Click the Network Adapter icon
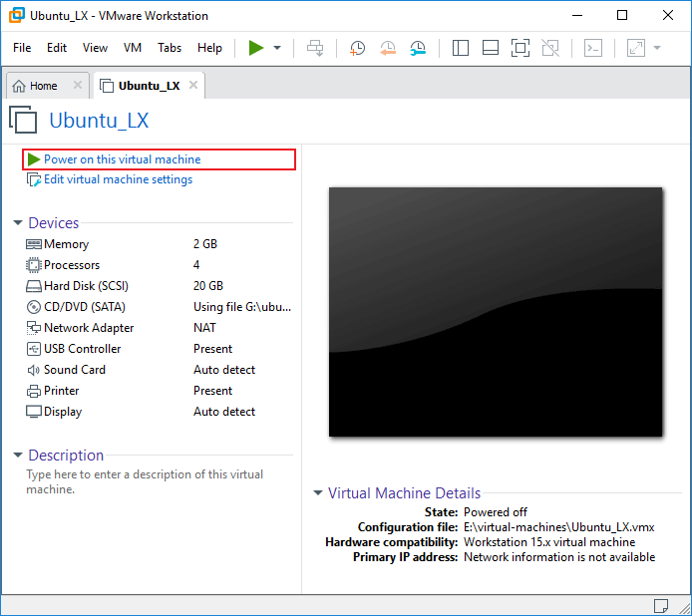The height and width of the screenshot is (616, 692). click(34, 328)
